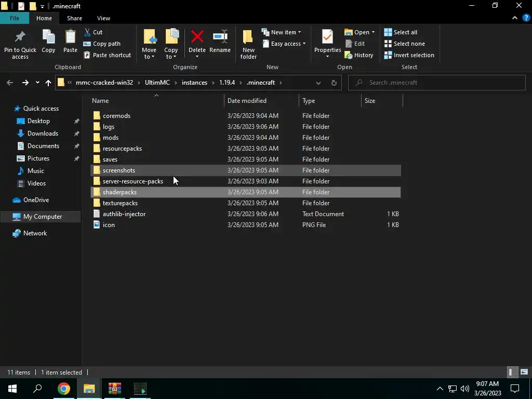The image size is (532, 399).
Task: Switch to the Home ribbon tab
Action: pos(44,18)
